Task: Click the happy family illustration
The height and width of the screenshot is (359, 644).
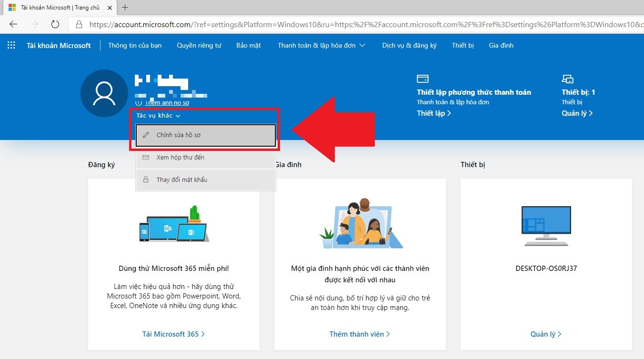Action: [x=361, y=223]
